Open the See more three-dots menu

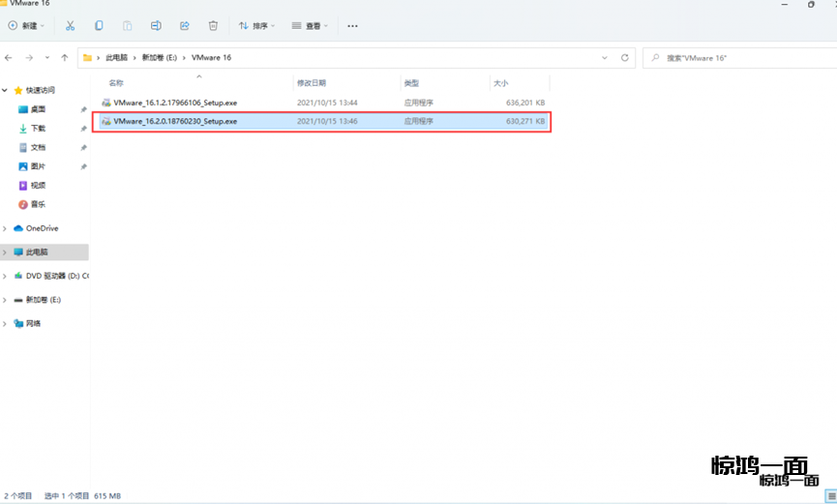pos(352,26)
